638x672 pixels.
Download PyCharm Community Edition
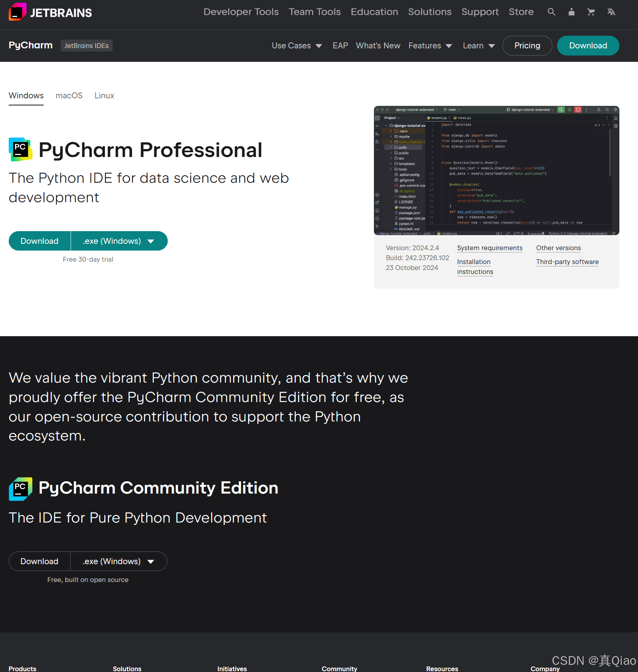point(40,561)
